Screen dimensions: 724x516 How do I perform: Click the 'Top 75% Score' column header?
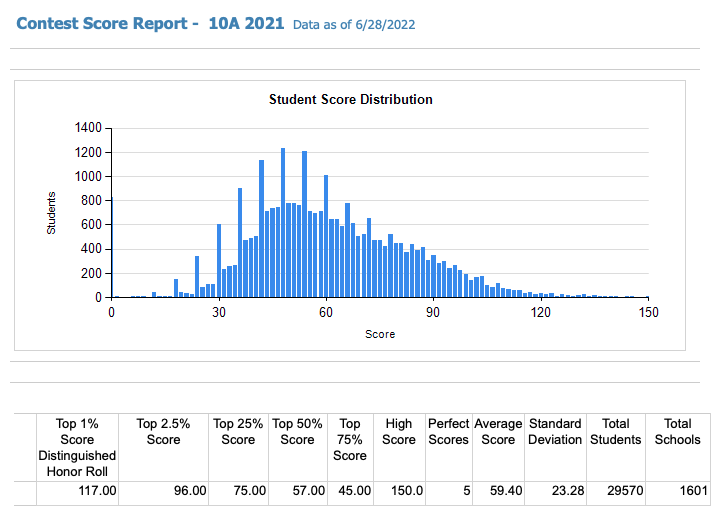pos(350,447)
